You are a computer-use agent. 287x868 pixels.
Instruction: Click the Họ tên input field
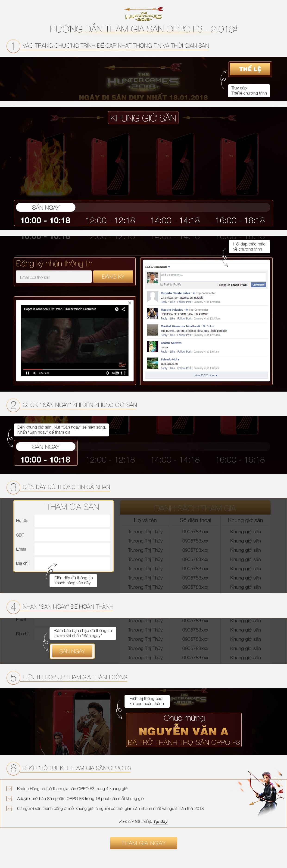coord(72,520)
